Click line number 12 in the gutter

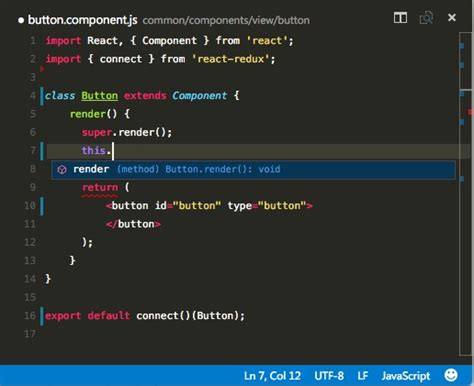coord(30,242)
